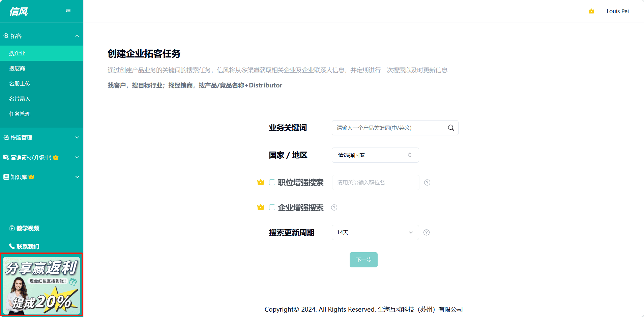Click the 营销素材 mail icon
Viewport: 644px width, 317px height.
(x=6, y=157)
